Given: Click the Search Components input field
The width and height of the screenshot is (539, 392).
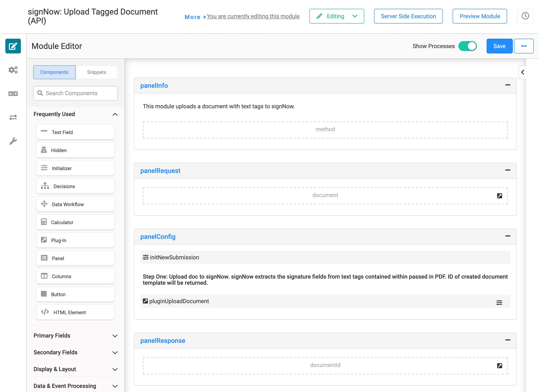Looking at the screenshot, I should coord(75,93).
